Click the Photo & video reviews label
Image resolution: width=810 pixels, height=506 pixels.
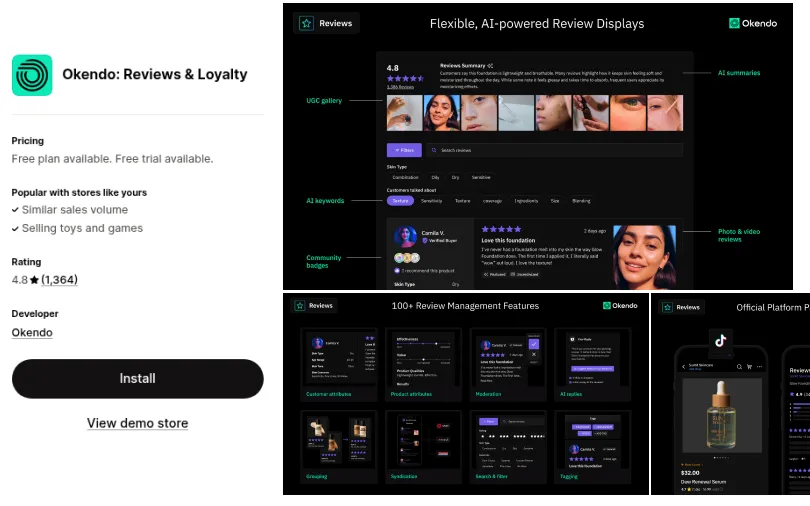739,235
